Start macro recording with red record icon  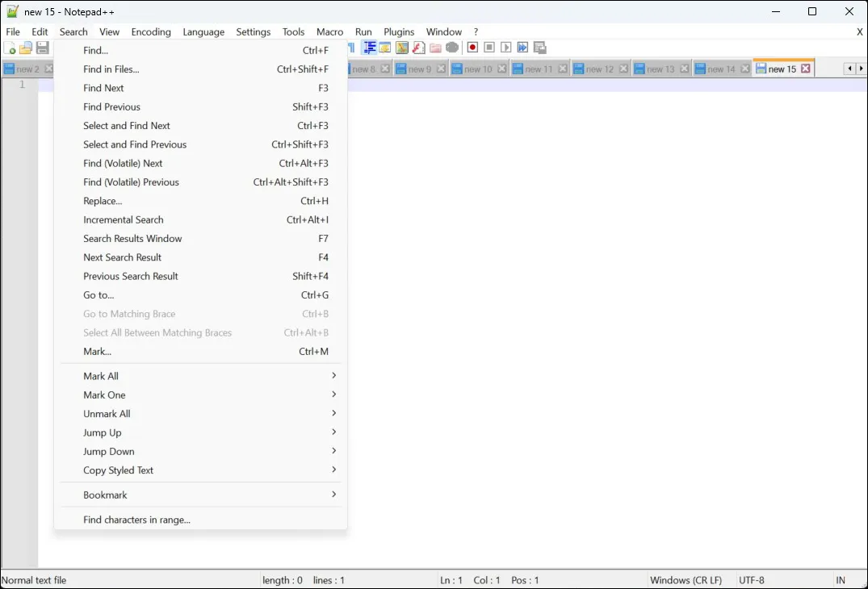coord(472,48)
